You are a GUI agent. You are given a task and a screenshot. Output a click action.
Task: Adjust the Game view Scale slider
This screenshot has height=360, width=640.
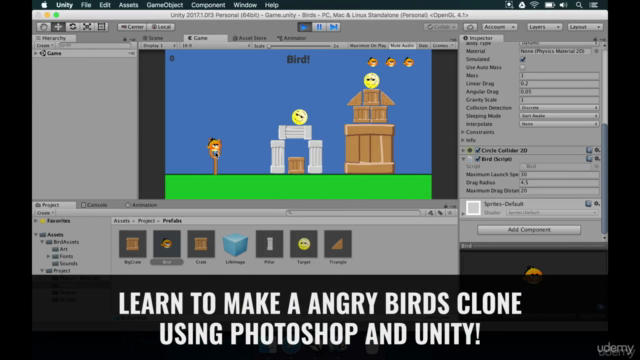[300, 46]
